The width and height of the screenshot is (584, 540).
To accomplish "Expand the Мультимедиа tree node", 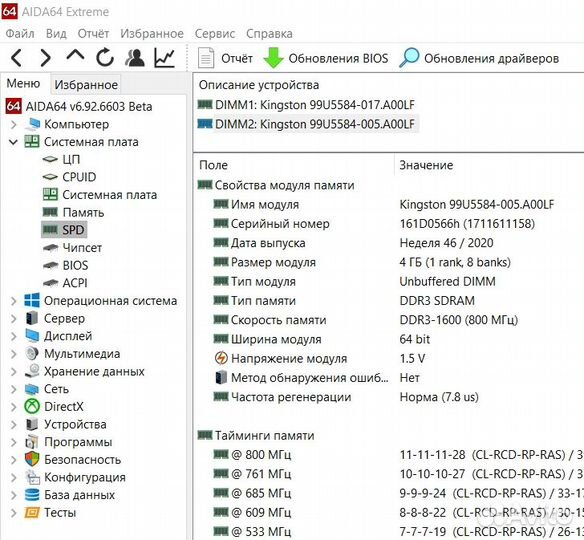I will tap(13, 353).
